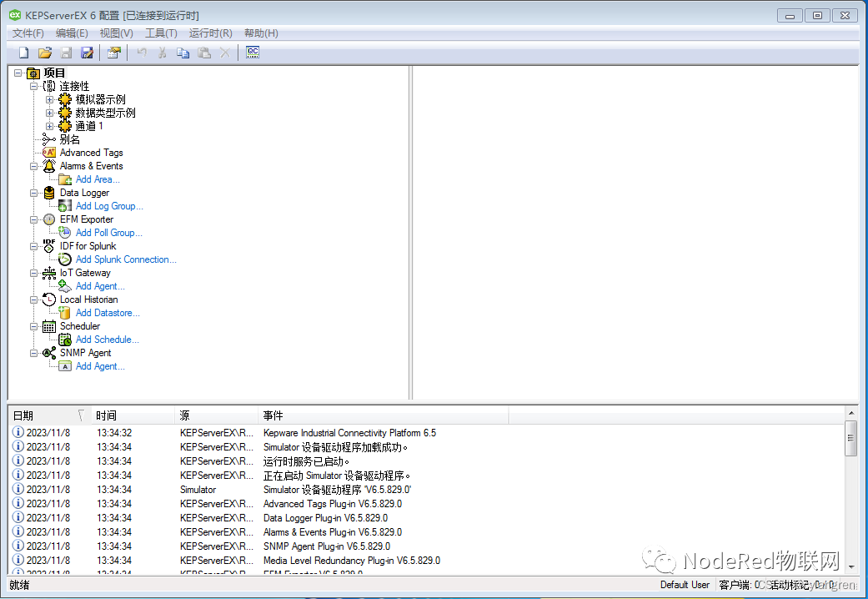Screen dimensions: 868x599
Task: Open the 运行时(R) menu
Action: [x=211, y=33]
